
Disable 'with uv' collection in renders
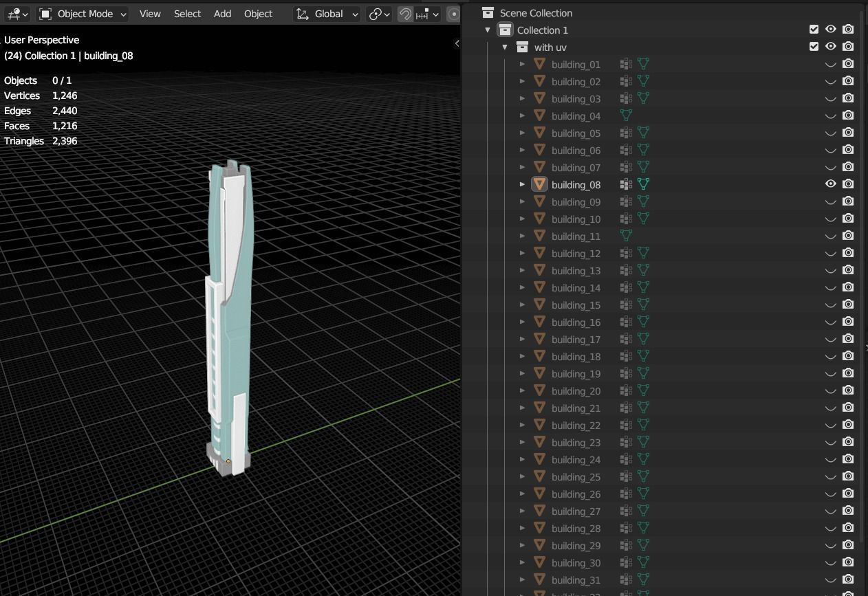[x=848, y=47]
